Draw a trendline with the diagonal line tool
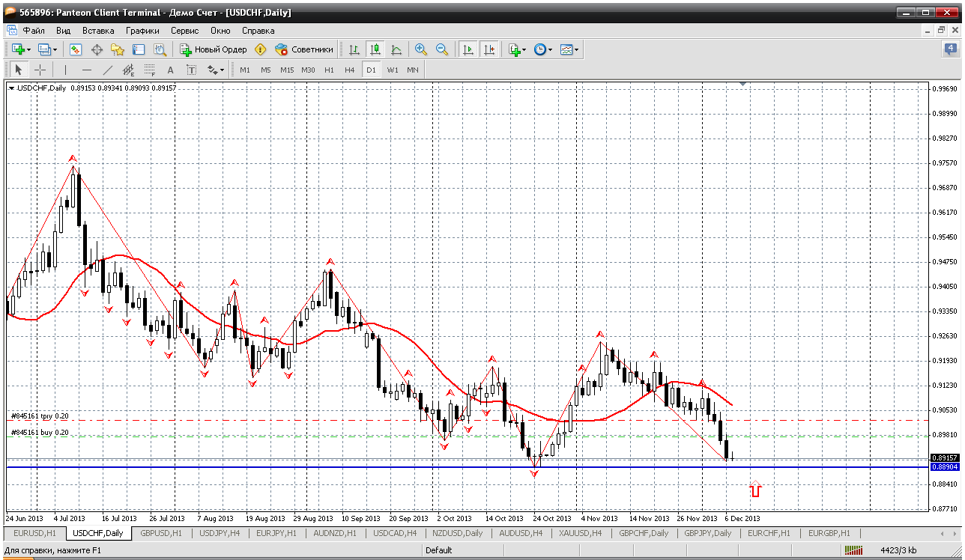 pos(107,70)
